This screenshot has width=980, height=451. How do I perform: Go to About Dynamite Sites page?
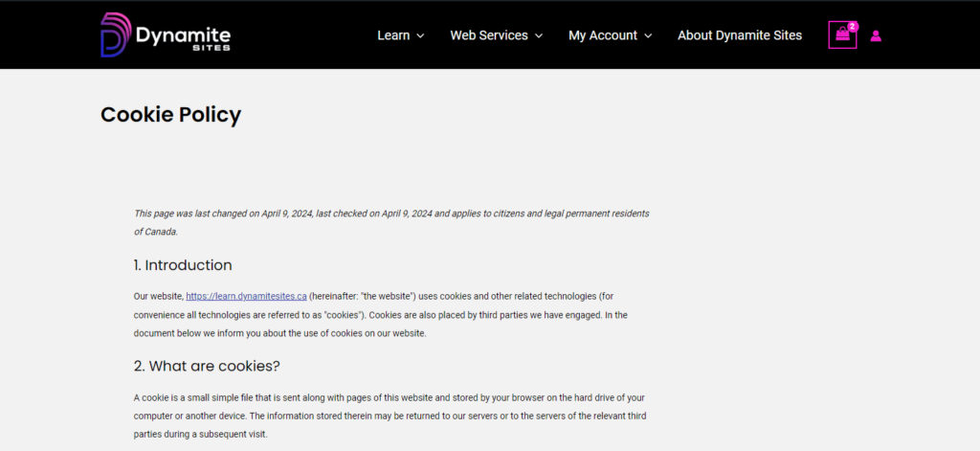(x=740, y=35)
